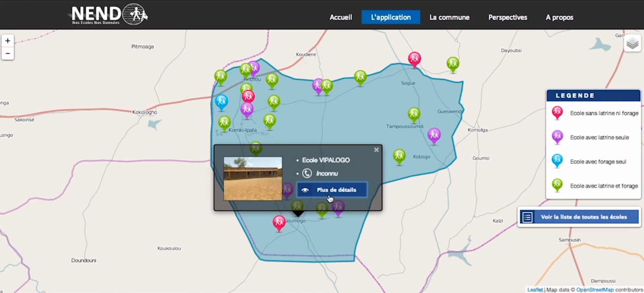The width and height of the screenshot is (644, 293).
Task: View the list of all schools
Action: 579,217
